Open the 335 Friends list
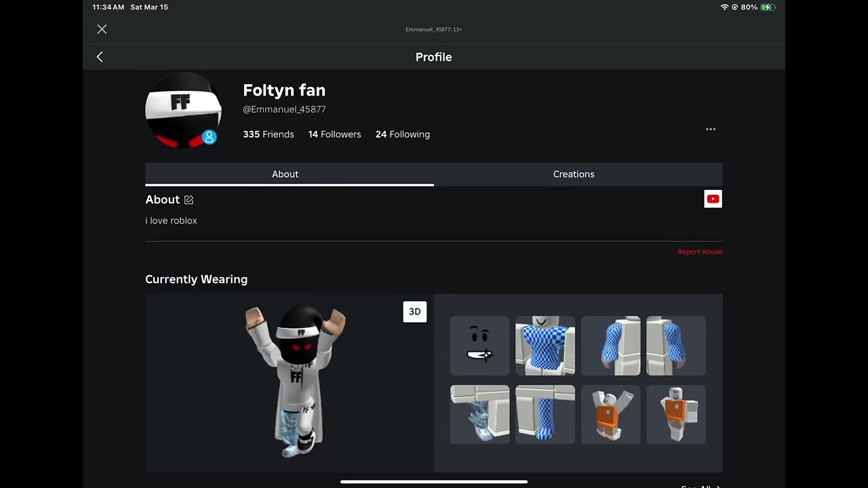Screen dimensions: 868x488 pos(269,134)
